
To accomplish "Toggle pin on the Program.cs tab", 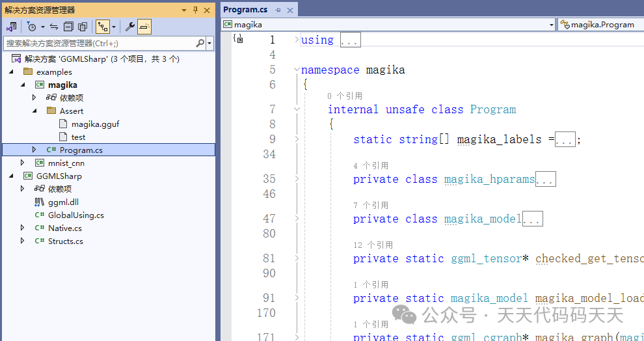I will tap(278, 10).
